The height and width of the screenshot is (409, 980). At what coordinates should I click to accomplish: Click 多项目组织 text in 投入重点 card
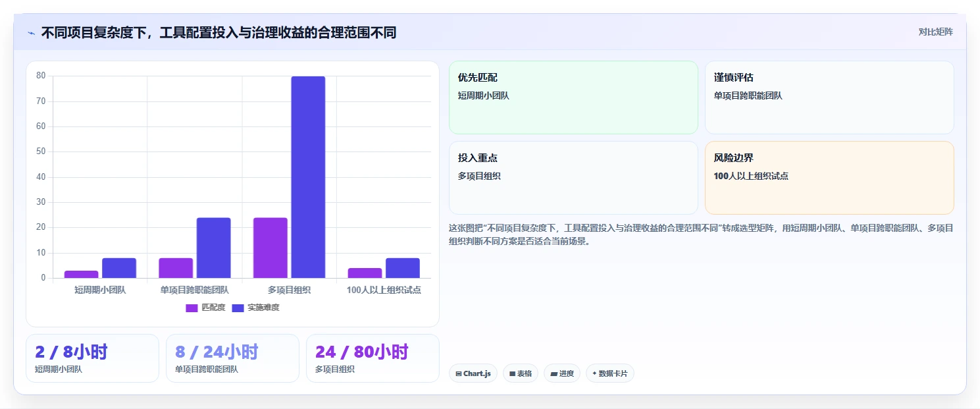click(x=479, y=176)
